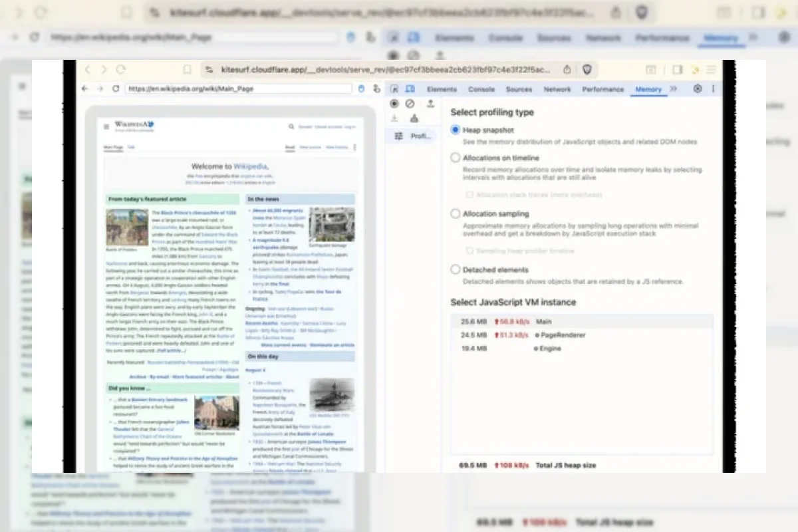
Task: Open the Performance tab
Action: coord(603,89)
